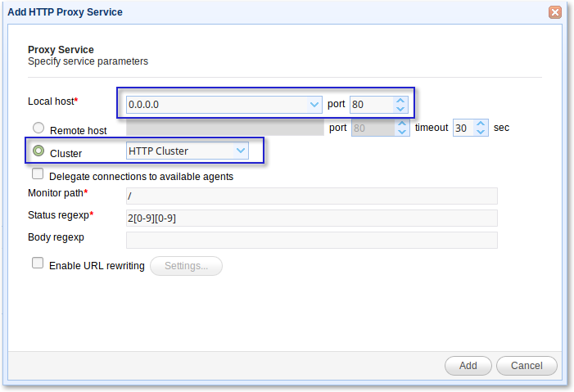Click the Remote host port down arrow
Screen dimensions: 574x392
click(x=402, y=132)
